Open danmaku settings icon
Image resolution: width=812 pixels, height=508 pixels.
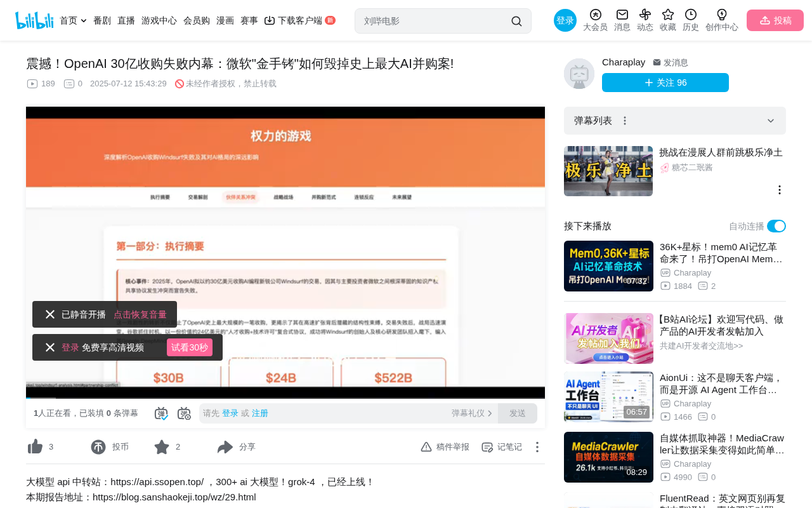pos(184,413)
